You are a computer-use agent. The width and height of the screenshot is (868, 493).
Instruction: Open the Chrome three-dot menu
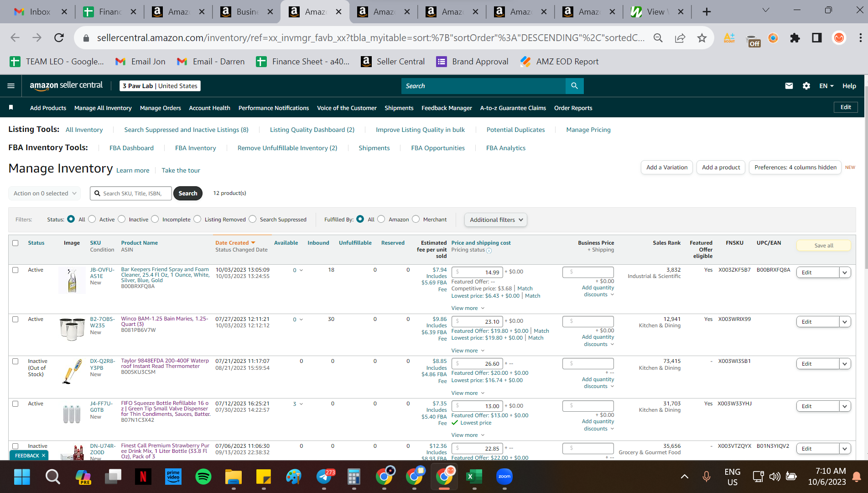pyautogui.click(x=860, y=38)
